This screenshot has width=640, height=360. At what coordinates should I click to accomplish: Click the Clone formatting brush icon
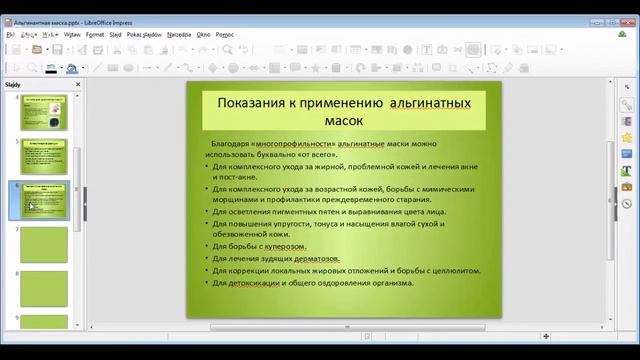(164, 50)
